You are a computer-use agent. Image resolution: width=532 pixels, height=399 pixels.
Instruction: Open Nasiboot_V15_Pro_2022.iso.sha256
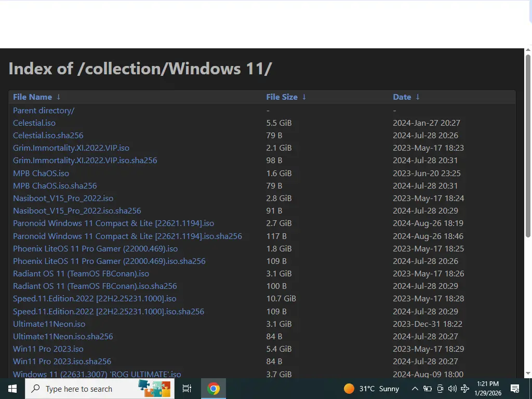pos(77,211)
